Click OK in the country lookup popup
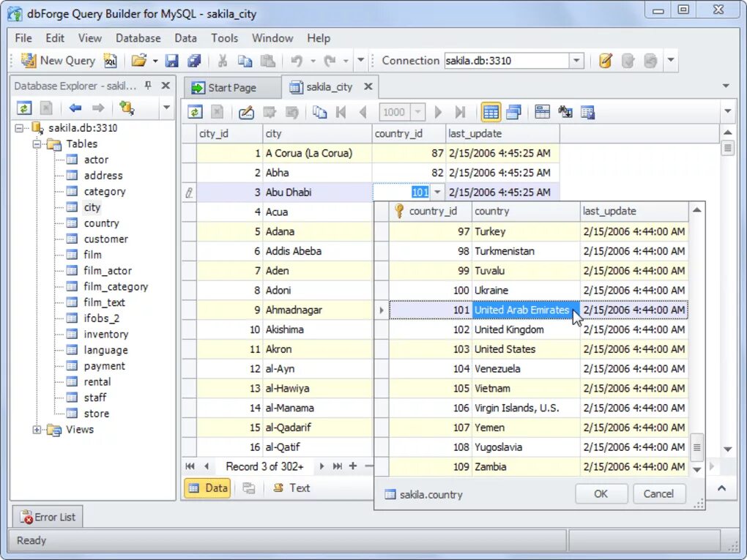The image size is (747, 560). (601, 494)
